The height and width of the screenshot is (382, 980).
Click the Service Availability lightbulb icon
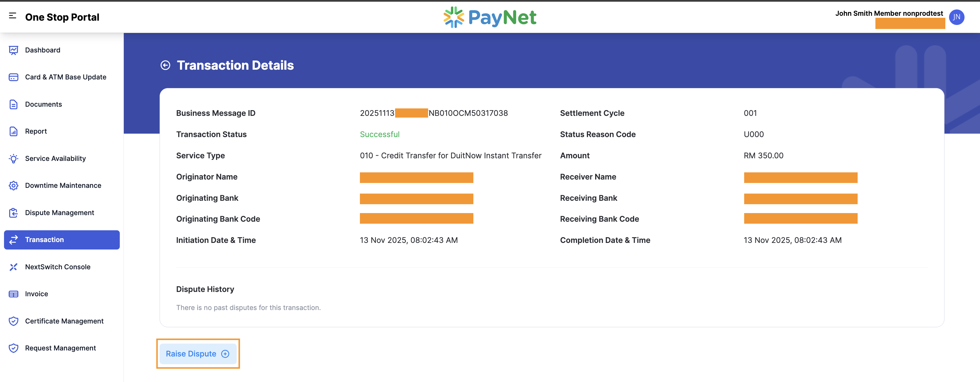click(x=13, y=158)
